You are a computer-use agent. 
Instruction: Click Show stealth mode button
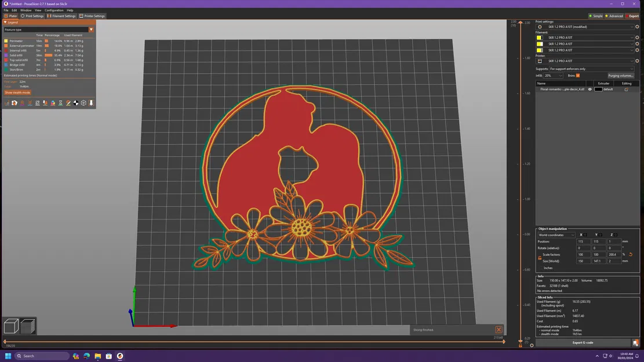tap(17, 93)
